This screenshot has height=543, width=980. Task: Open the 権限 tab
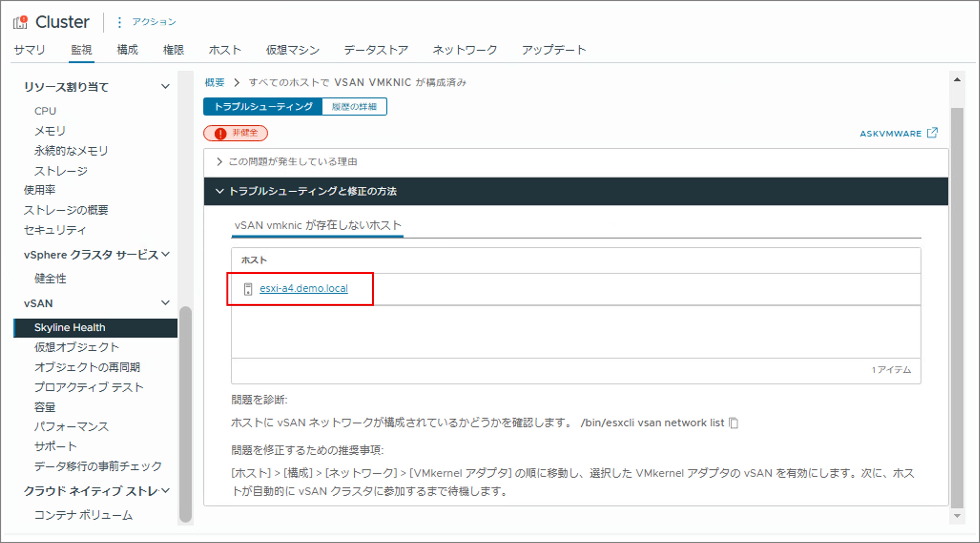pyautogui.click(x=173, y=50)
